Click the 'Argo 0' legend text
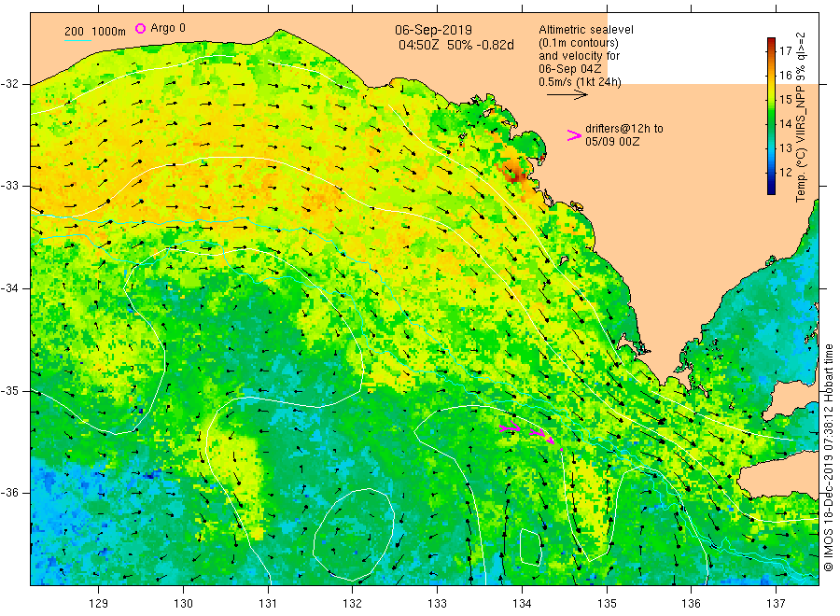The height and width of the screenshot is (616, 840). (x=168, y=28)
